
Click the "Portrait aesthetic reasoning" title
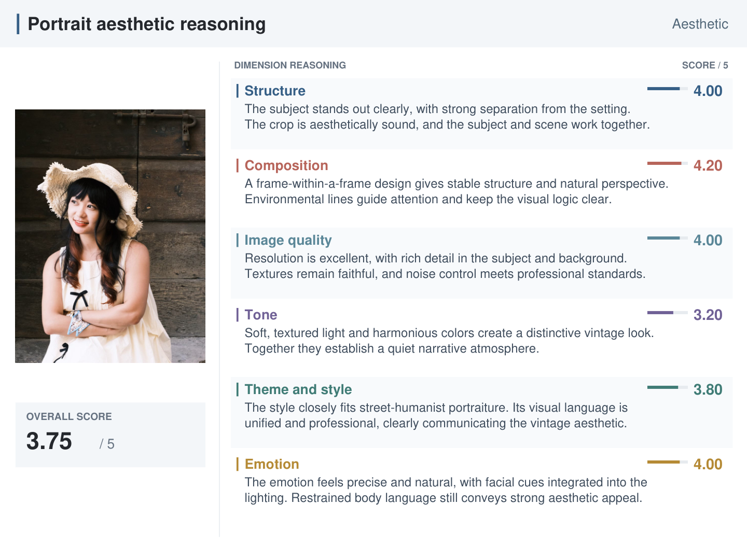coord(146,24)
